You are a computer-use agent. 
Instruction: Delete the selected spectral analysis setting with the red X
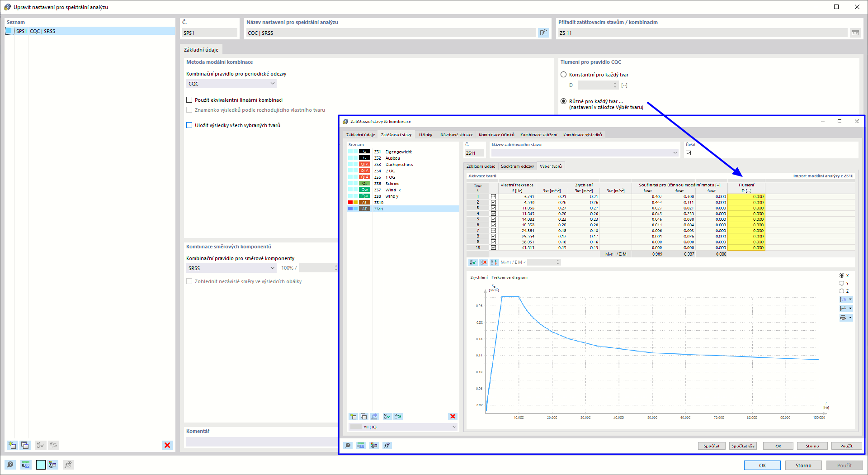click(167, 445)
